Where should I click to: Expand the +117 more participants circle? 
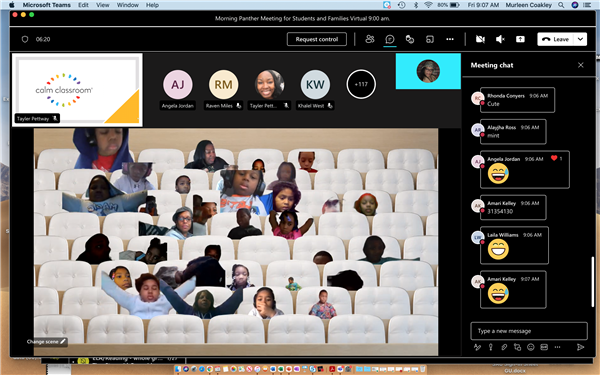(x=361, y=84)
